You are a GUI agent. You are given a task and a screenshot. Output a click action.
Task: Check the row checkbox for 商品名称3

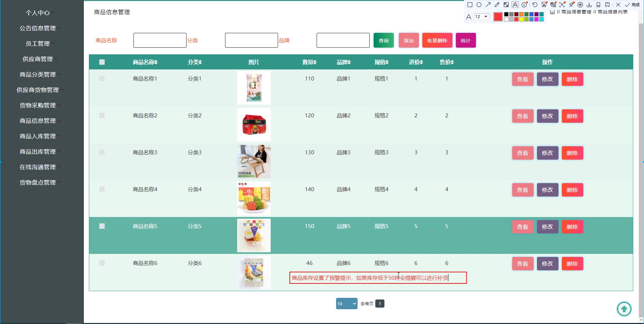(102, 152)
